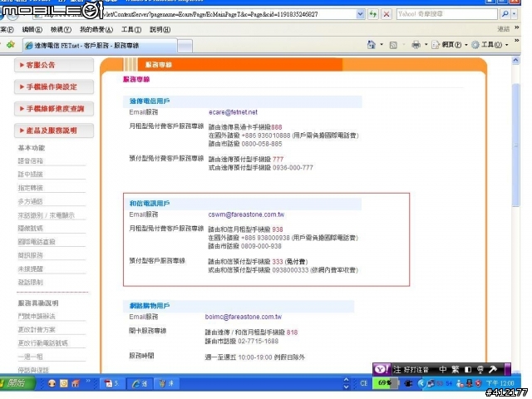
Task: Open the 網頁 Page menu dropdown arrow
Action: coord(465,45)
